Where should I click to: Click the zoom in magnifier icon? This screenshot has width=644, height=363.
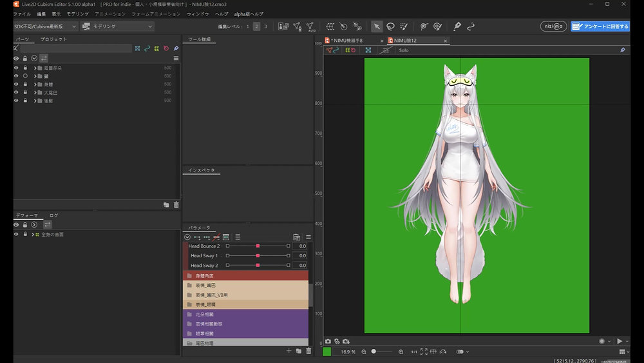(401, 352)
